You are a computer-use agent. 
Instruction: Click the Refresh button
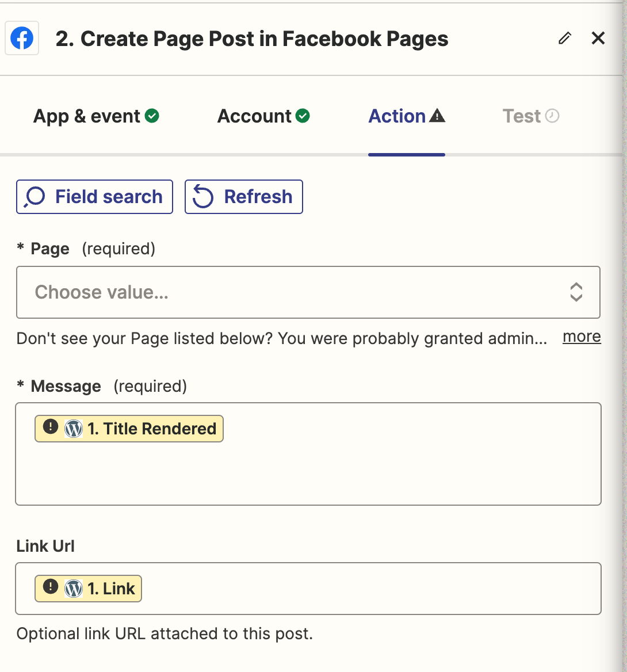click(244, 197)
